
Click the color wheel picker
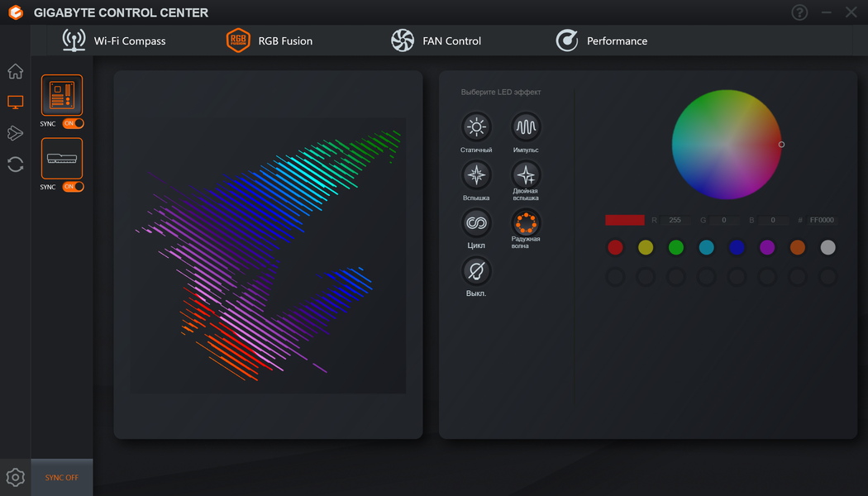click(x=727, y=145)
